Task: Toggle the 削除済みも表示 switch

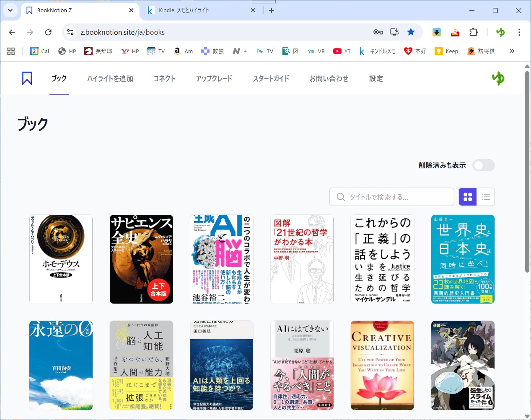Action: point(483,165)
